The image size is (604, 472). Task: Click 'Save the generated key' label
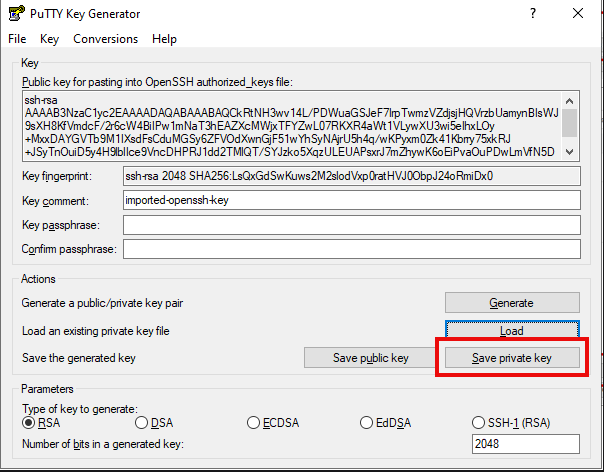[79, 358]
